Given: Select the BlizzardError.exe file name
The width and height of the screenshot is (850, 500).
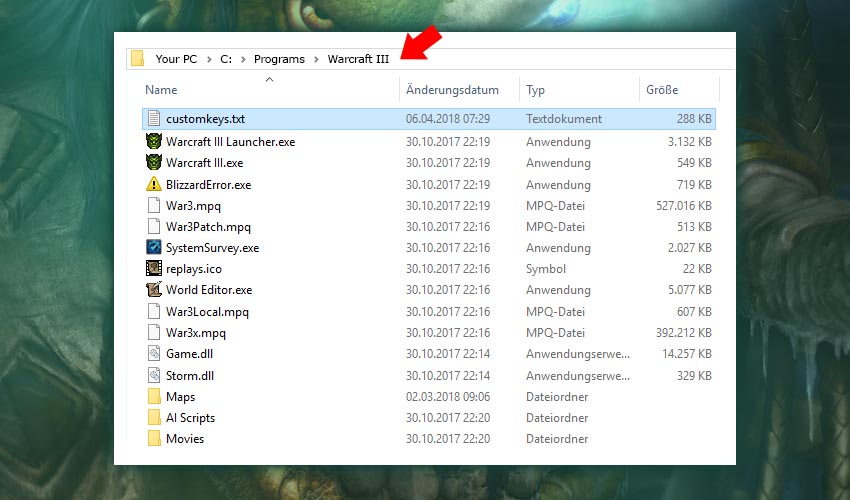Looking at the screenshot, I should (x=209, y=184).
